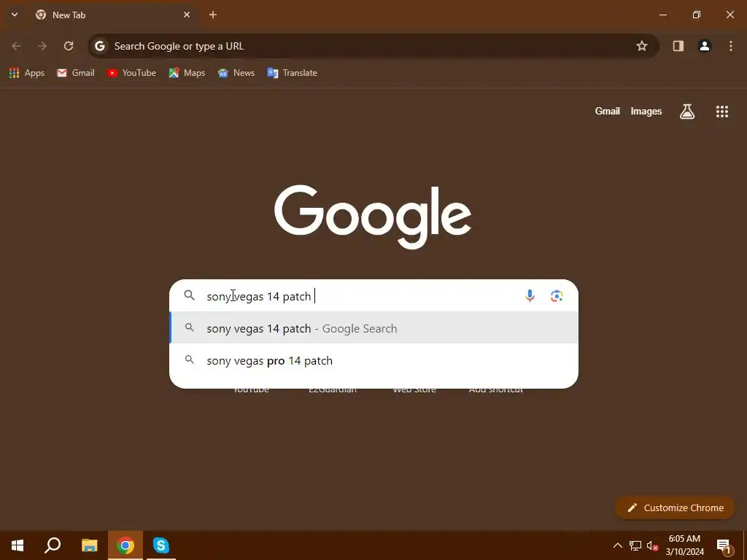Open the Windows Start menu
The image size is (747, 560).
(x=18, y=545)
